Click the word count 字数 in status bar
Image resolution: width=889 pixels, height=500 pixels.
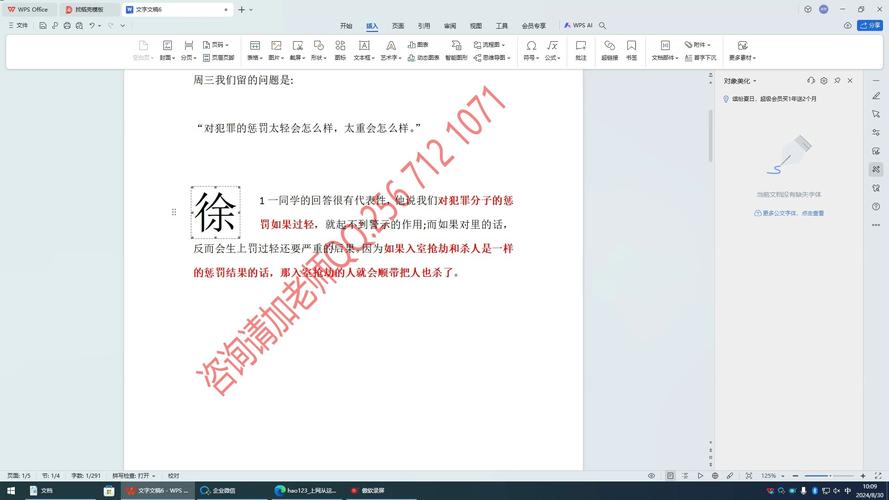pyautogui.click(x=86, y=476)
